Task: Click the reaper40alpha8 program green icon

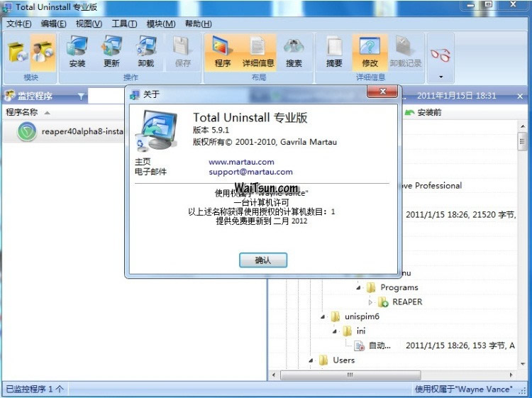Action: click(27, 132)
